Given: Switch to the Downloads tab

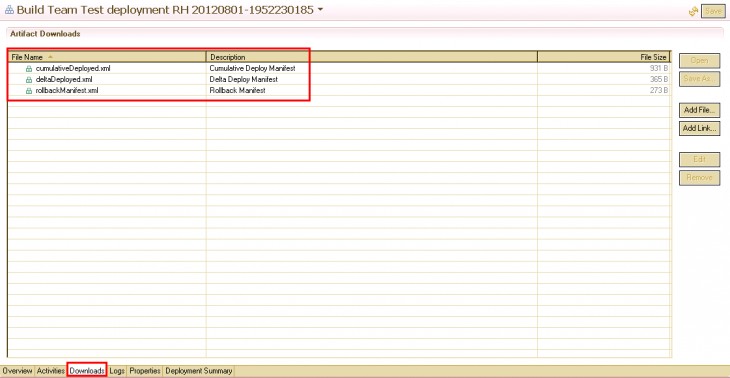Looking at the screenshot, I should 87,371.
